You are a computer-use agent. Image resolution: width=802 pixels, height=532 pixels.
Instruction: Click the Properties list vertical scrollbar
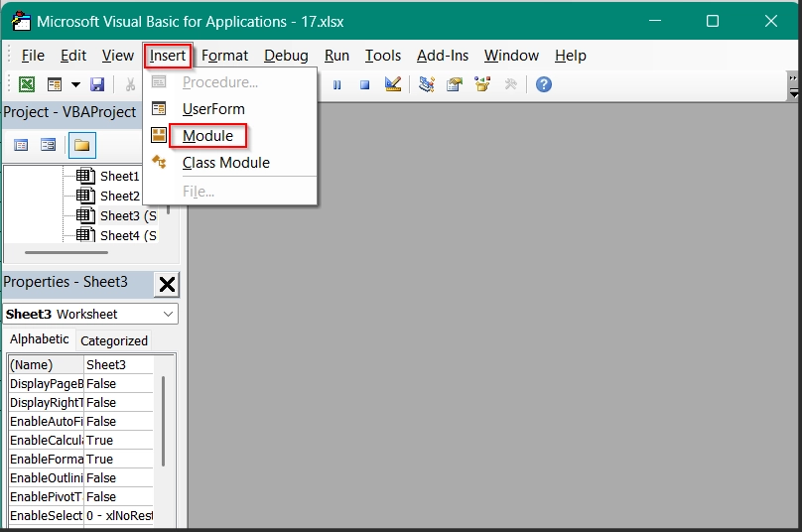[163, 421]
